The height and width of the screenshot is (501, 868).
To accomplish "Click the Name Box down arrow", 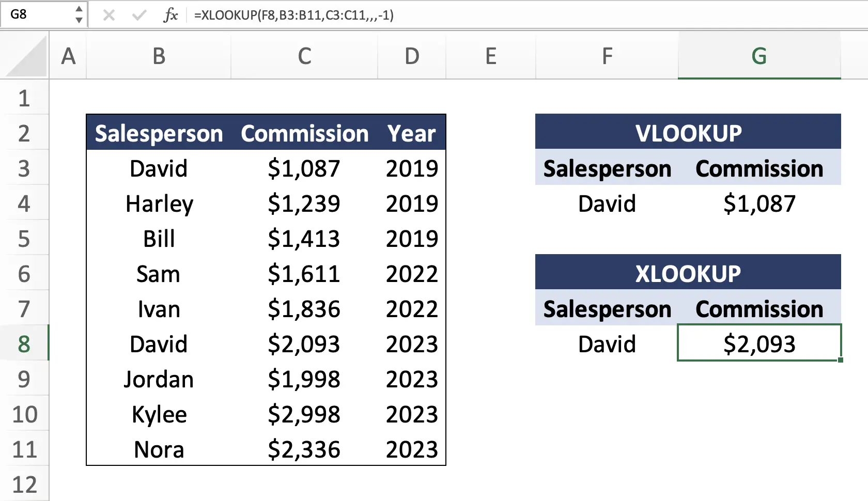I will click(x=79, y=20).
